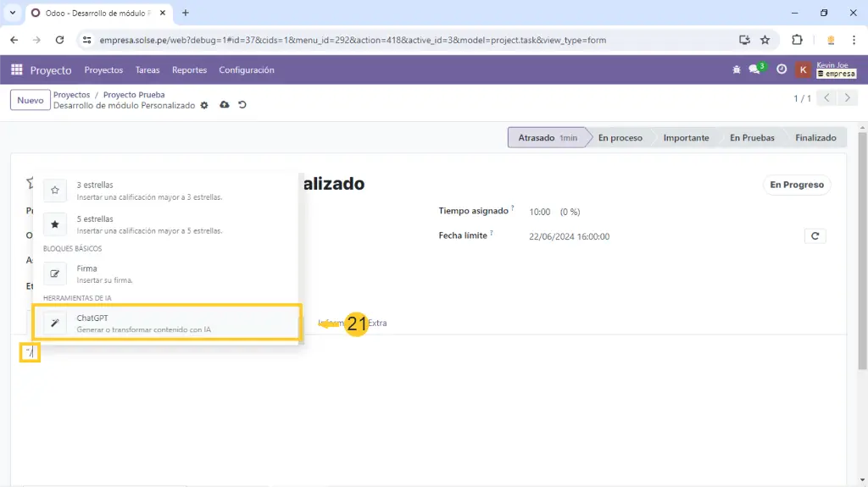Open the conversations messages icon

(755, 70)
